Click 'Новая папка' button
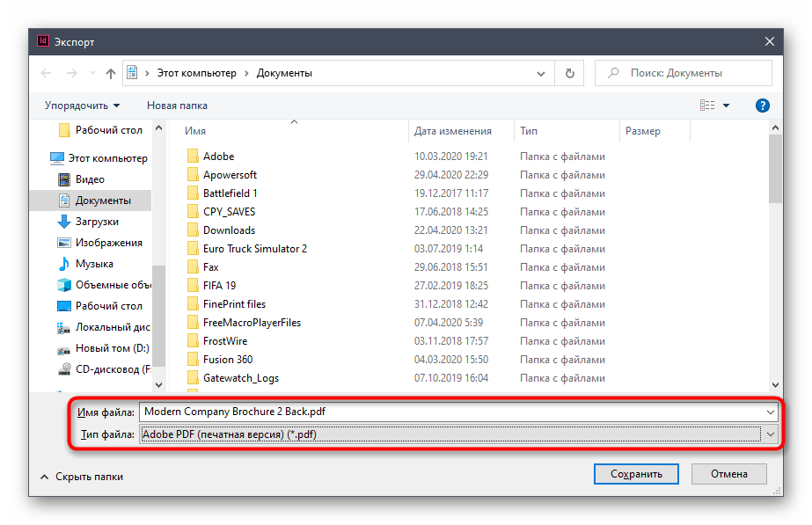Viewport: 812px width, 525px height. point(177,106)
